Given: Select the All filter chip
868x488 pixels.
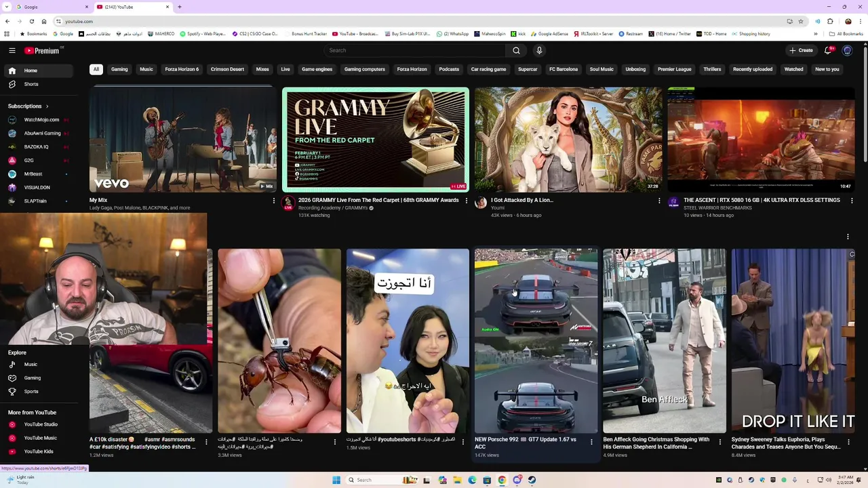Looking at the screenshot, I should tap(96, 69).
